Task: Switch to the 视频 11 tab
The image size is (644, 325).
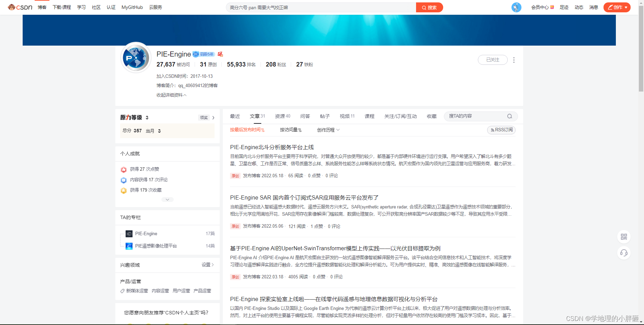Action: [x=347, y=116]
